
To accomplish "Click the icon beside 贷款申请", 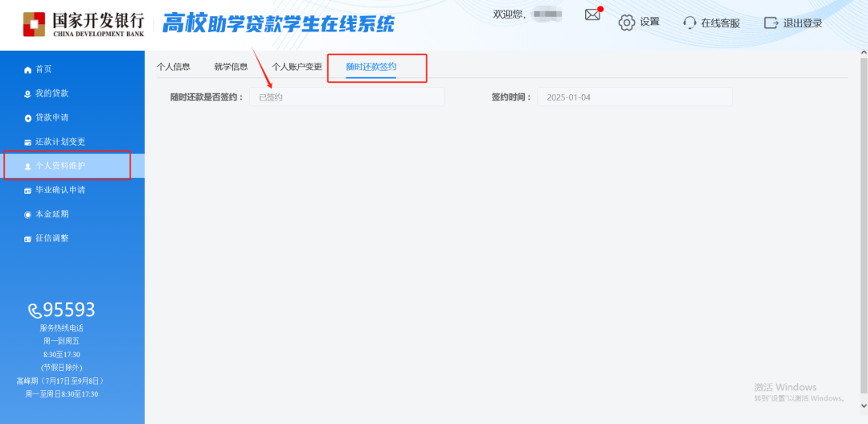I will (27, 118).
